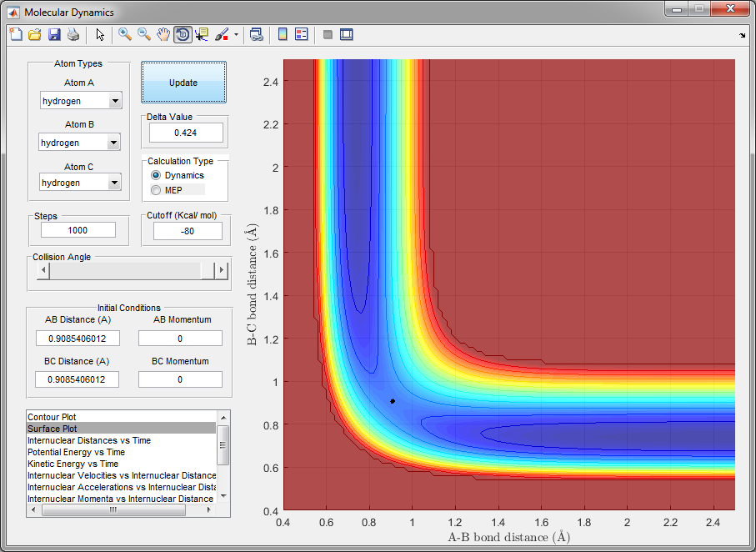This screenshot has width=756, height=552.
Task: Select the MEP calculation type
Action: (156, 191)
